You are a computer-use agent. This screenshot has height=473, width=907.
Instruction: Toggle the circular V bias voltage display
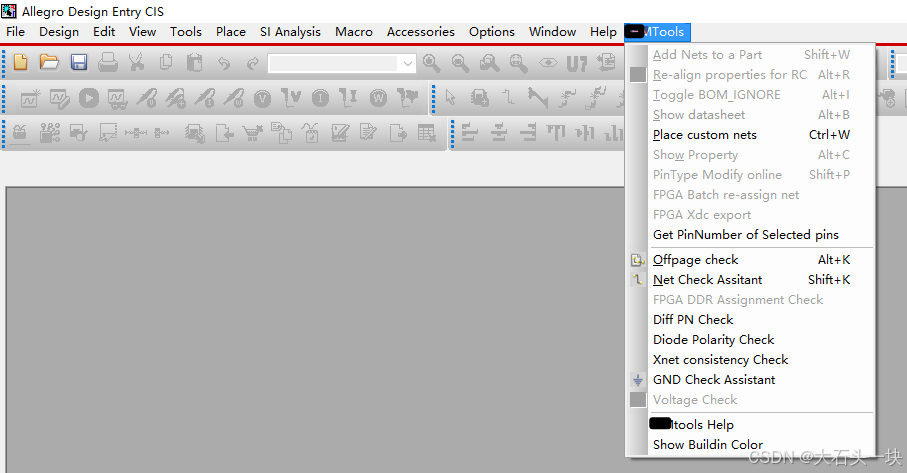coord(262,99)
